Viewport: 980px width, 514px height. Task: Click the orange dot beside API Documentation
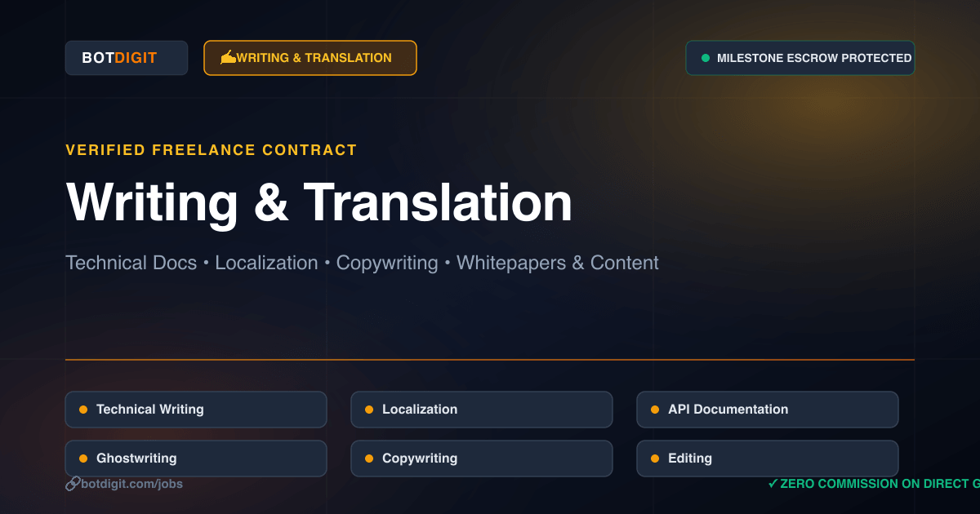point(655,410)
